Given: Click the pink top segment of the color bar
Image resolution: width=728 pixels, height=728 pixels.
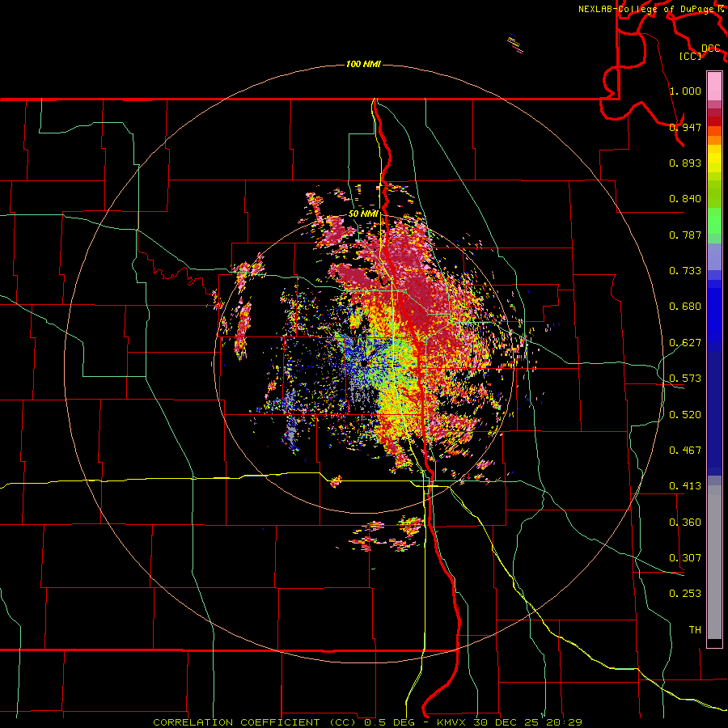Looking at the screenshot, I should [x=714, y=86].
